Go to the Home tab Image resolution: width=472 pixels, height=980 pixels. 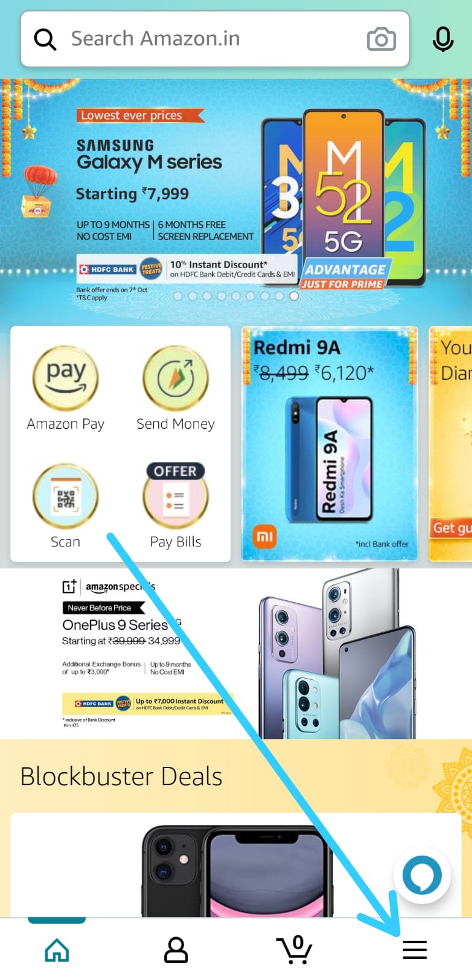click(57, 950)
